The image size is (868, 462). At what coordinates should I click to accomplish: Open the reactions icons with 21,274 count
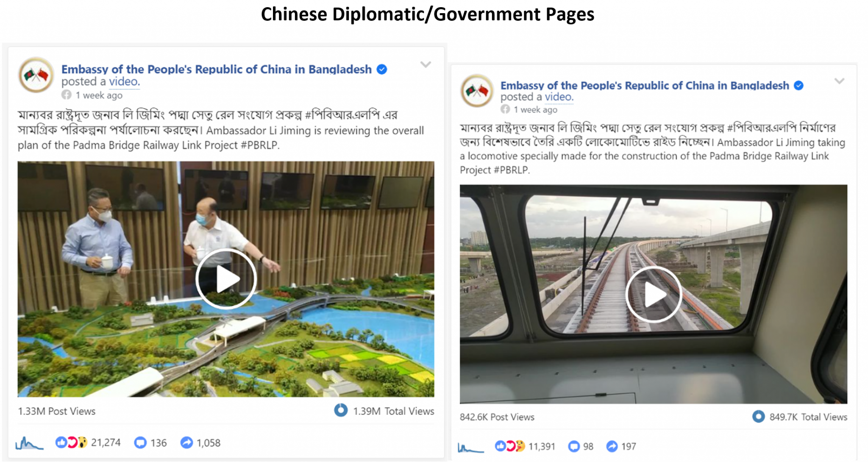(71, 443)
